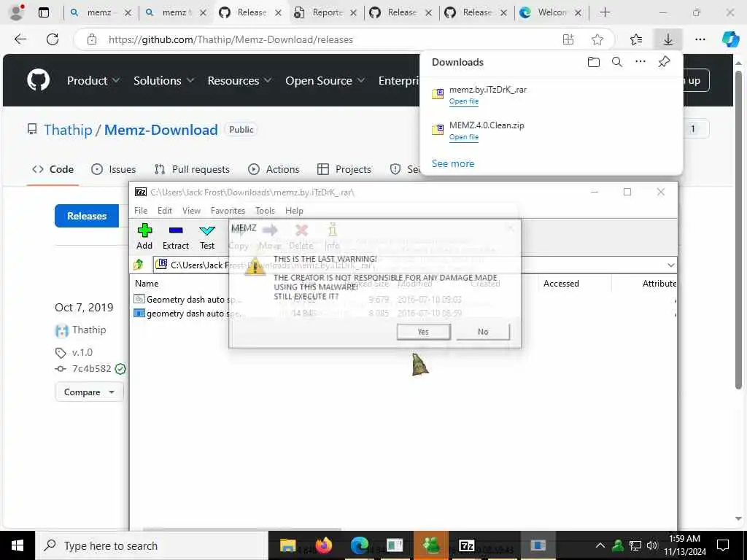
Task: Open the Help menu in 7-Zip
Action: (x=294, y=211)
